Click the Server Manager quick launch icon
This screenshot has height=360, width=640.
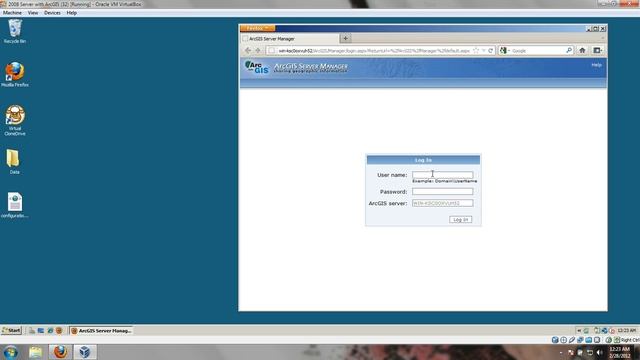pyautogui.click(x=32, y=331)
